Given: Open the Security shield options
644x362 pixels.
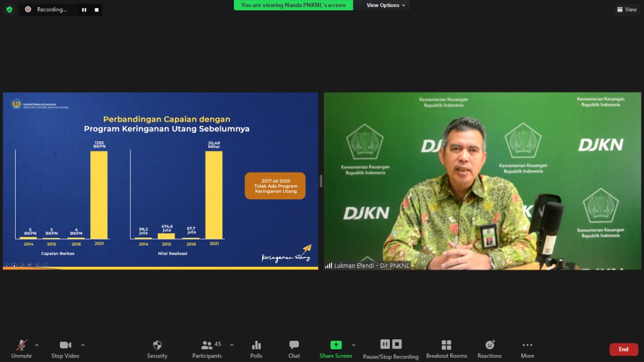Looking at the screenshot, I should [x=157, y=348].
